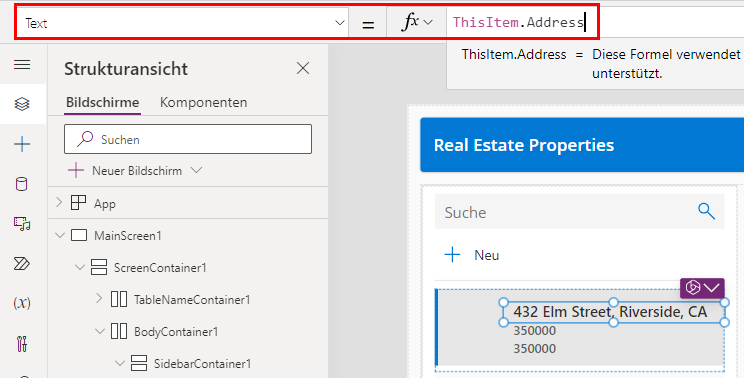Collapse the MainScreen1 node
744x378 pixels.
(x=60, y=235)
